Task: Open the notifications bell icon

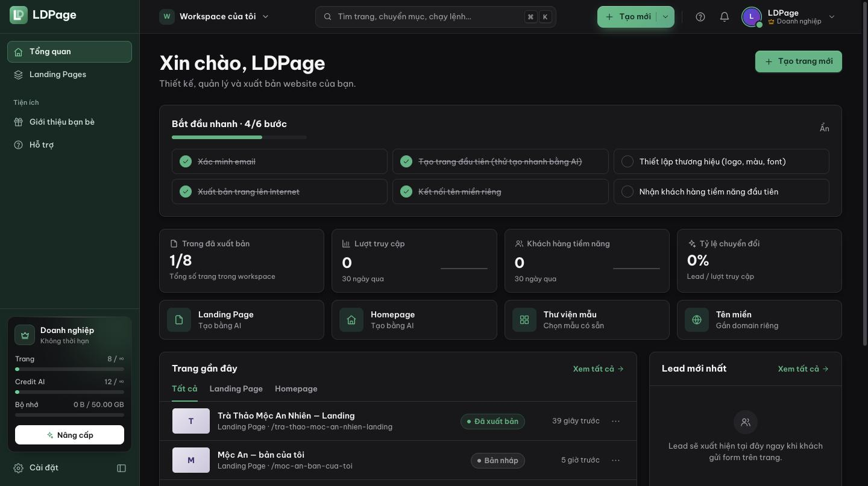Action: [725, 17]
